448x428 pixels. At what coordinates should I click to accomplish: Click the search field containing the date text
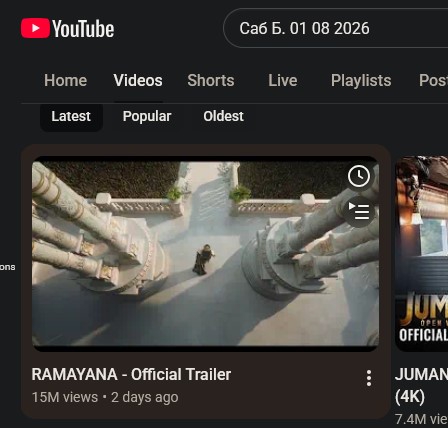pyautogui.click(x=336, y=28)
